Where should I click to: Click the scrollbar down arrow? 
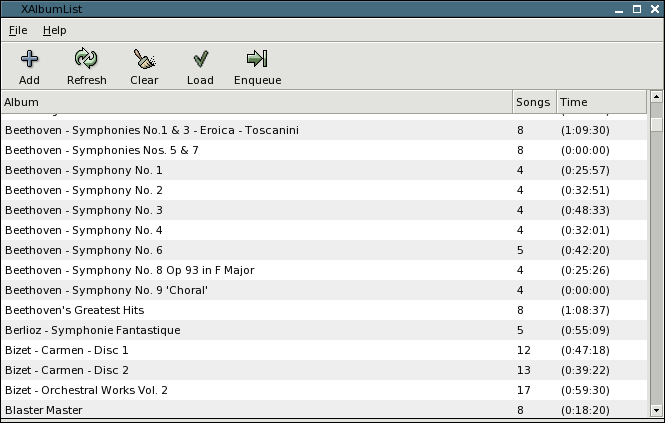pyautogui.click(x=656, y=410)
